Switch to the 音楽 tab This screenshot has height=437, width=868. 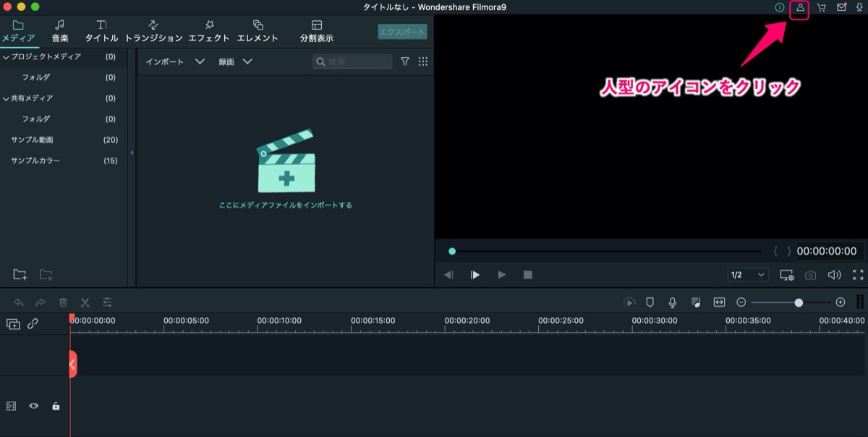click(60, 31)
